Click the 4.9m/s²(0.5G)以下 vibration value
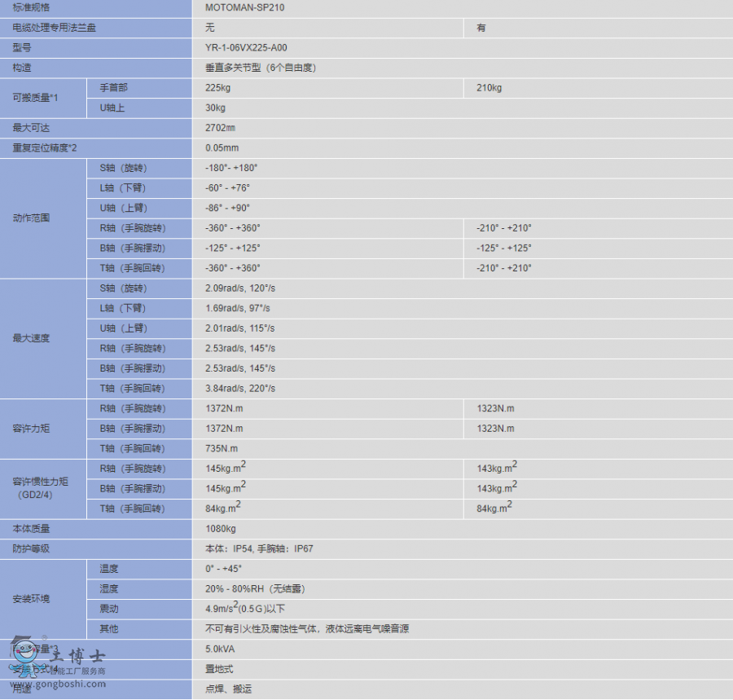Viewport: 733px width, 700px height. pyautogui.click(x=245, y=608)
